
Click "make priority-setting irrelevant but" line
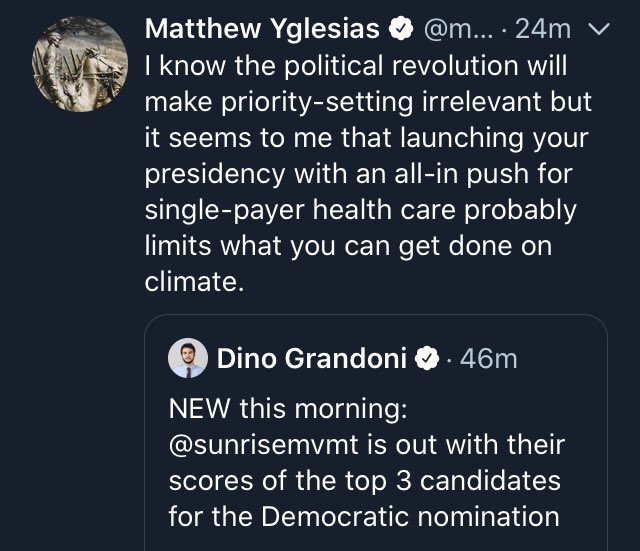click(368, 104)
